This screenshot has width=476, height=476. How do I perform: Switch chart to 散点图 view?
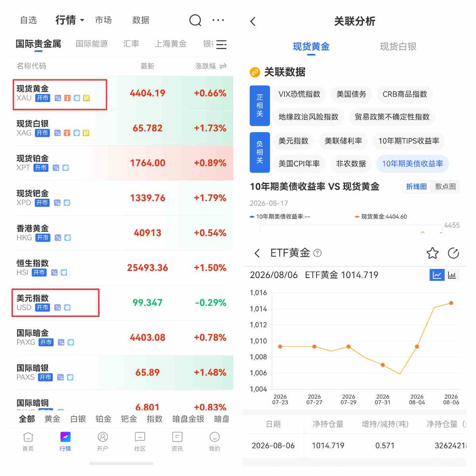(445, 186)
